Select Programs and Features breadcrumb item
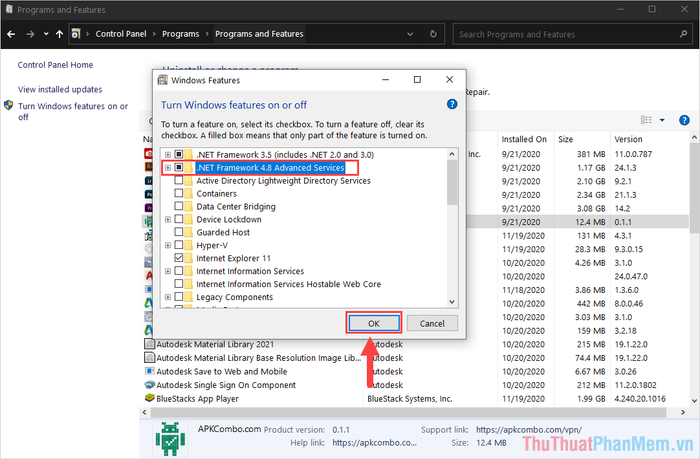The image size is (700, 459). [x=259, y=34]
